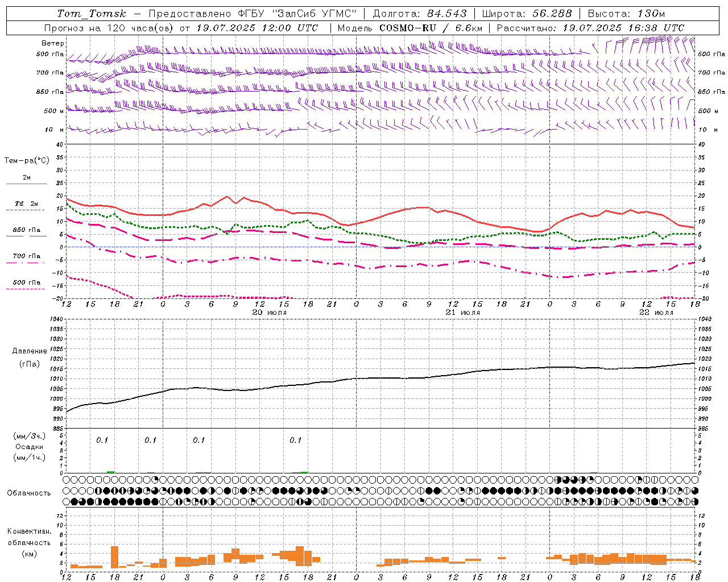Click the 'Тем-ра(°C)' temperature panel label
Screen dimensions: 728x582
27,161
